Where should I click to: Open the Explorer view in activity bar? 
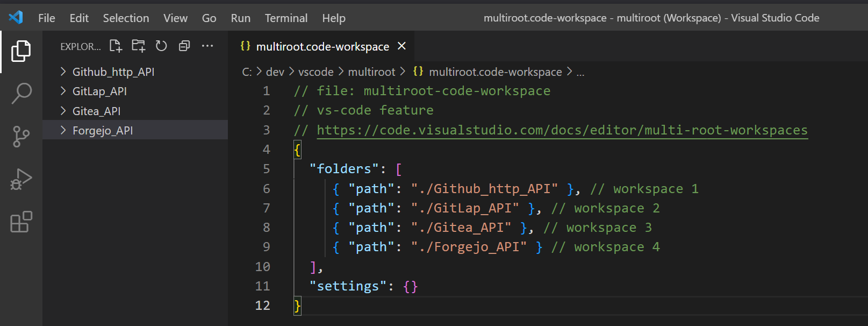coord(21,51)
